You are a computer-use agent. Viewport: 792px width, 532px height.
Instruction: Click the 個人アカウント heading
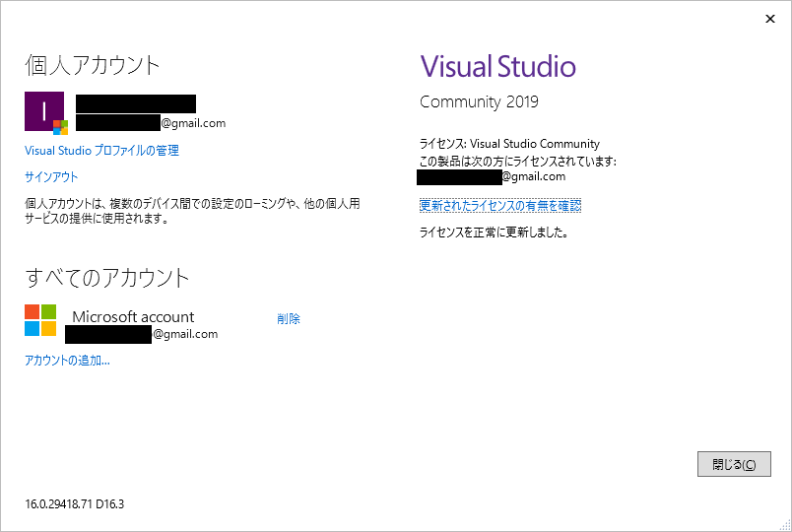tap(93, 66)
